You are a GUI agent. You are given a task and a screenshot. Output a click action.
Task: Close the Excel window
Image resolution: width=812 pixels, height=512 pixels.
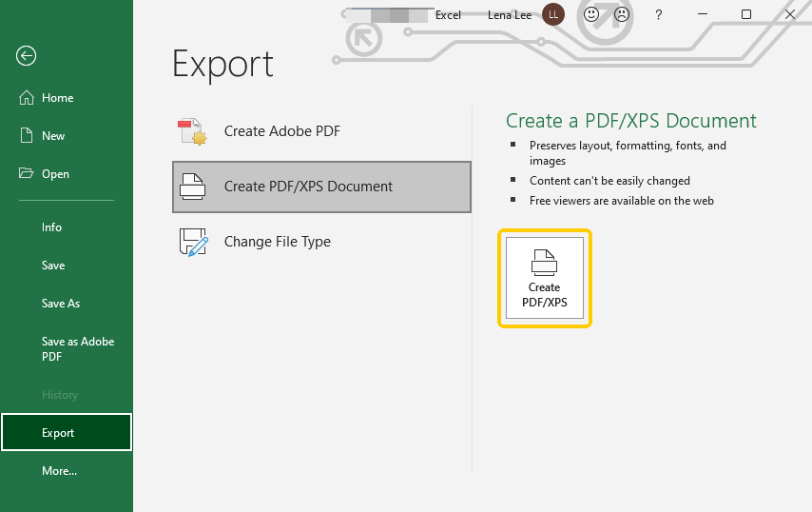click(790, 14)
